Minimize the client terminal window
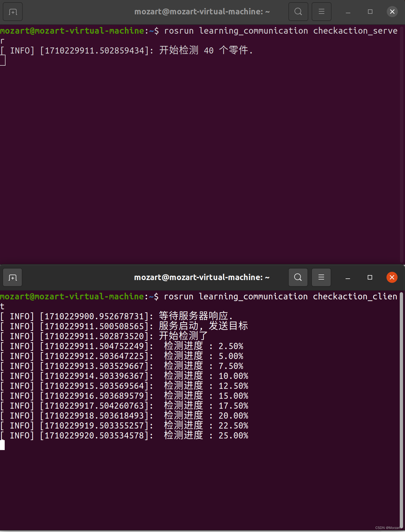 pyautogui.click(x=348, y=278)
